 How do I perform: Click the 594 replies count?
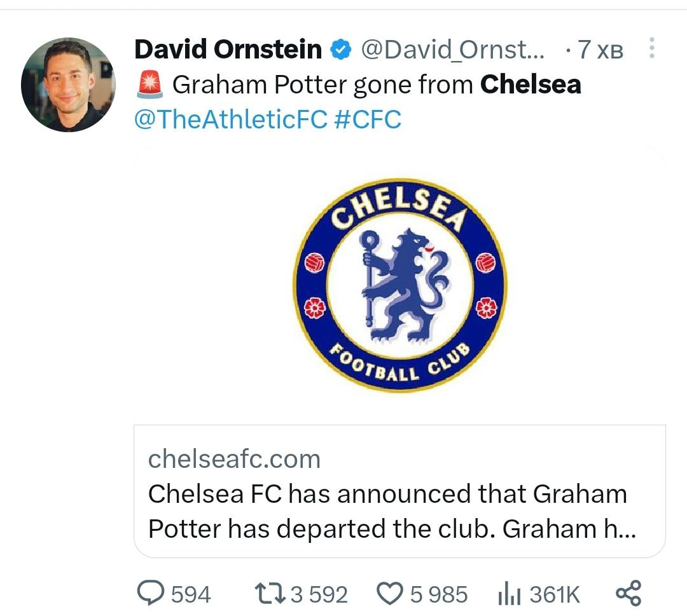tap(191, 594)
